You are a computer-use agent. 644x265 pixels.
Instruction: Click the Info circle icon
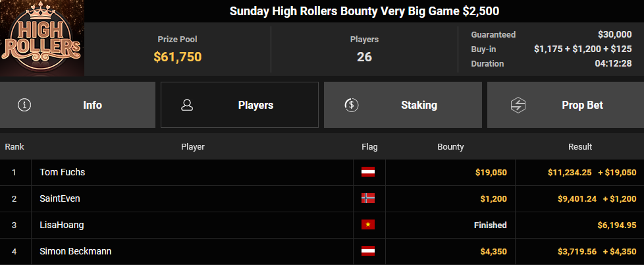[x=24, y=105]
